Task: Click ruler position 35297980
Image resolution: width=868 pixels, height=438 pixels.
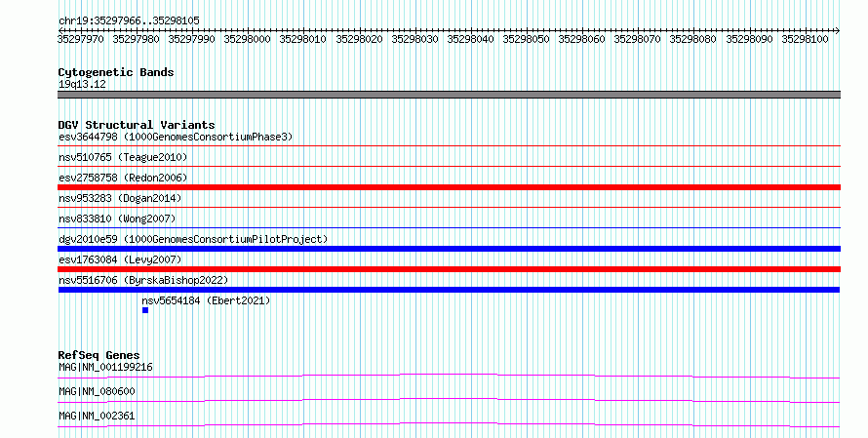Action: [136, 39]
